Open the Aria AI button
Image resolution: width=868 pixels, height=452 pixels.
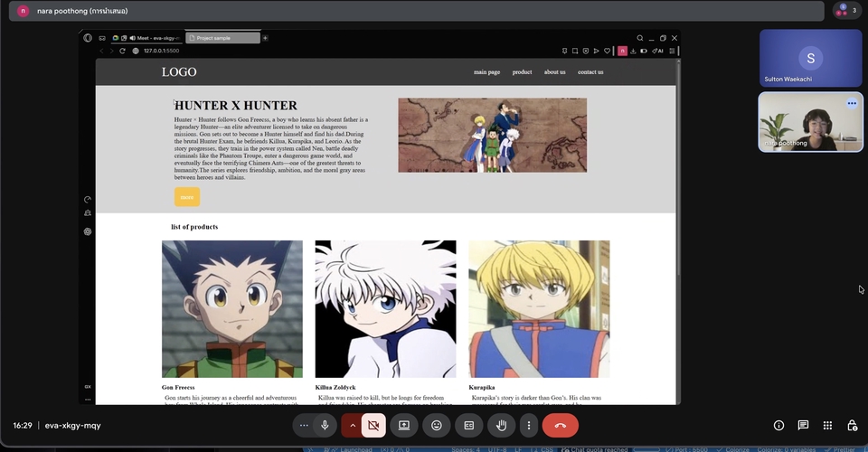tap(657, 51)
